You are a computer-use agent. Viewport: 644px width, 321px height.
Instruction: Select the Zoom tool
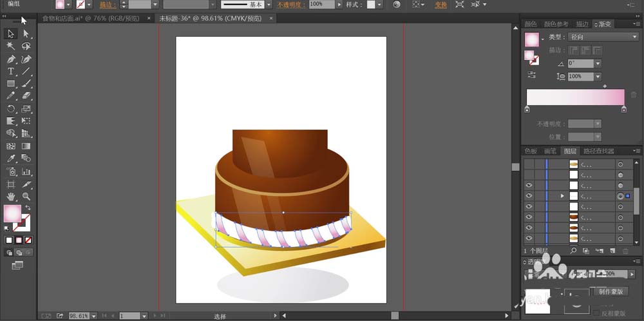(26, 196)
